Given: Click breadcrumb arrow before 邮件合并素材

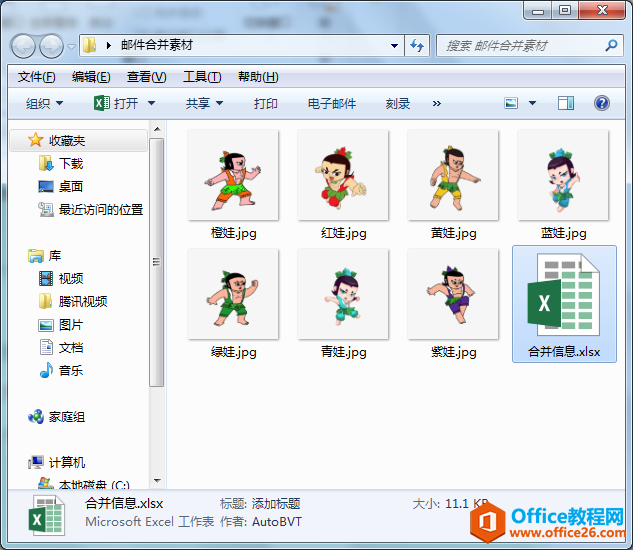Looking at the screenshot, I should 108,46.
